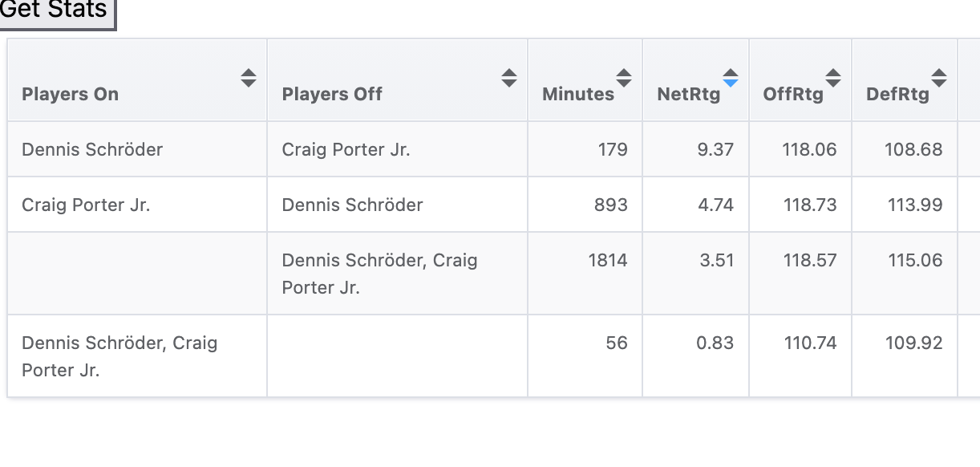Click the 113.99 DefRtg cell

tap(915, 205)
